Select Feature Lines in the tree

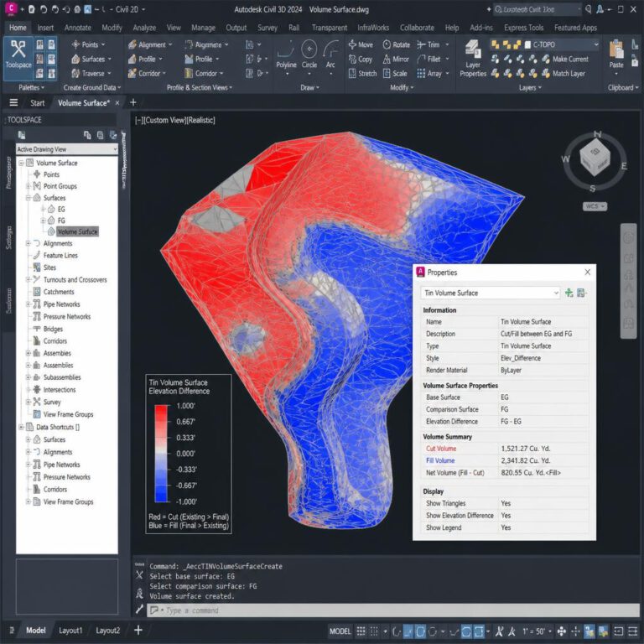60,256
